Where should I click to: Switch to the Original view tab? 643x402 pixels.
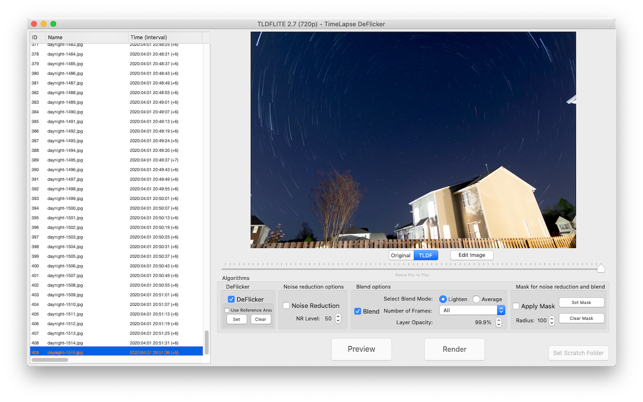(400, 255)
